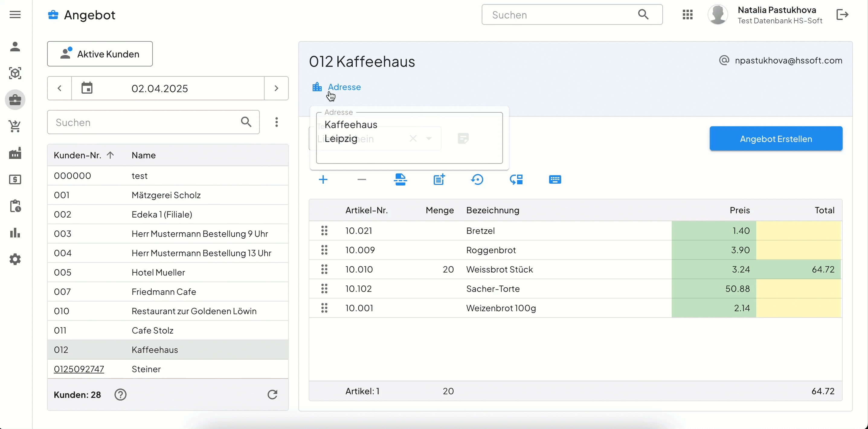Screen dimensions: 868x429
Task: Go to next day arrow
Action: click(x=276, y=88)
